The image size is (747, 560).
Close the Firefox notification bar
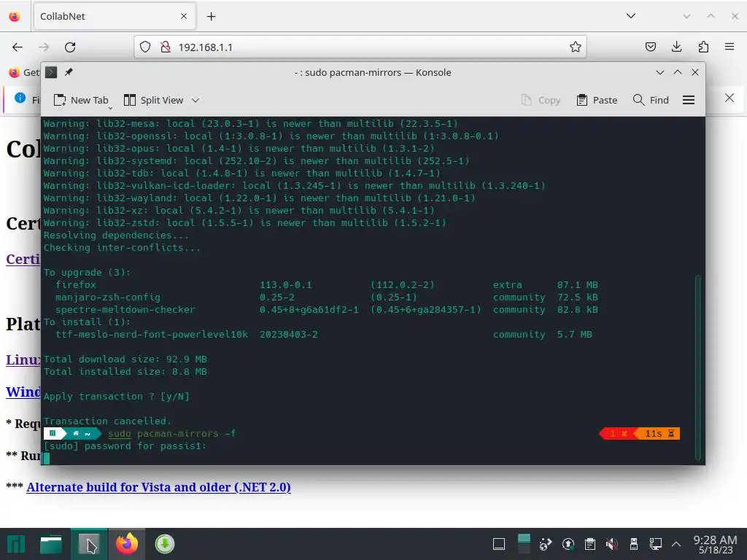click(x=729, y=98)
